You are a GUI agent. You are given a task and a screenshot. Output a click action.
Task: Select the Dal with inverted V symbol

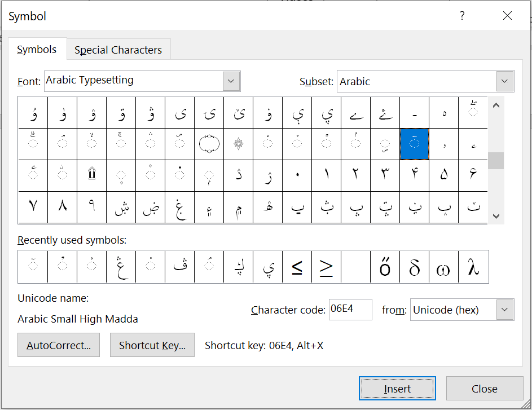[x=239, y=175]
